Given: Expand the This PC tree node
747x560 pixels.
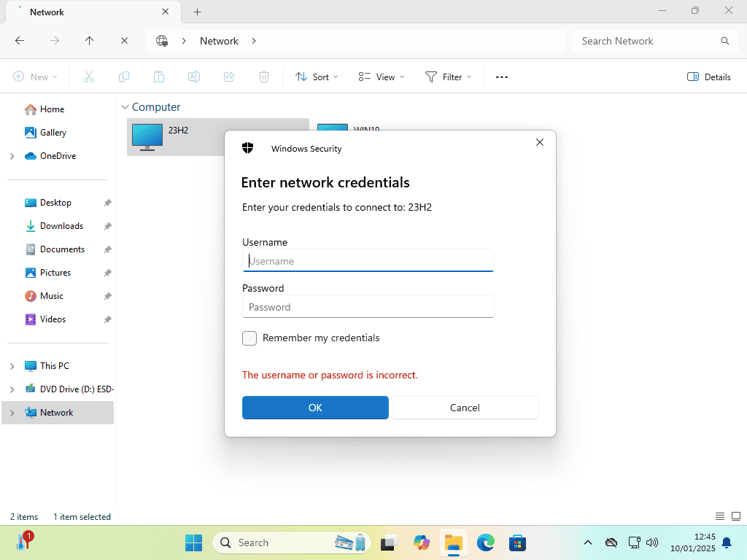Looking at the screenshot, I should 12,366.
